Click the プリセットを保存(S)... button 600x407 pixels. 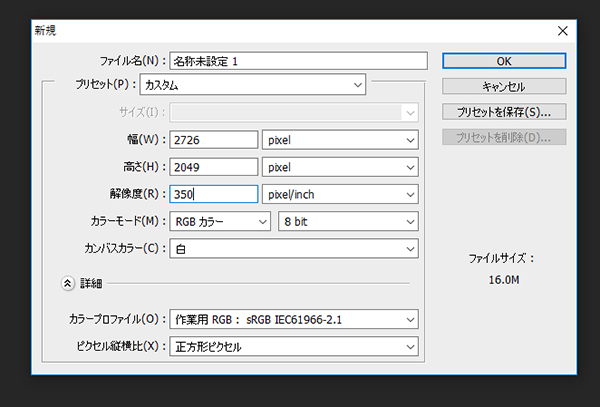point(504,112)
